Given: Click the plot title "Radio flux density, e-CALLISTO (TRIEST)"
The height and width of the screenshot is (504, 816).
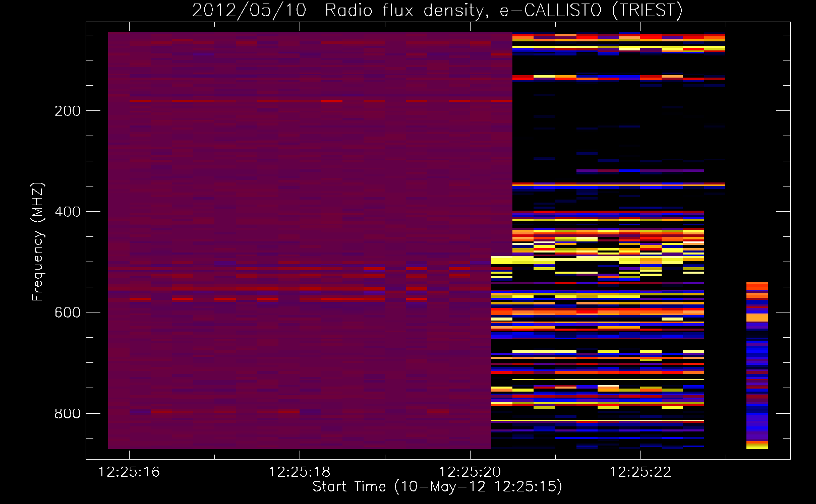Looking at the screenshot, I should click(x=503, y=10).
